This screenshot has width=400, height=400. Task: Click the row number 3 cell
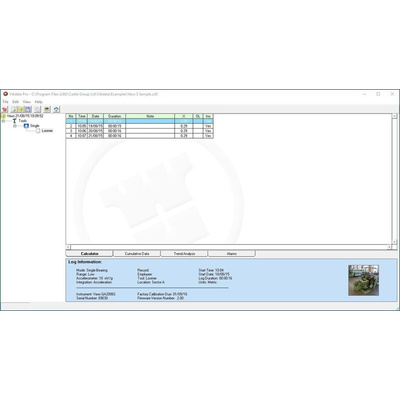(71, 131)
